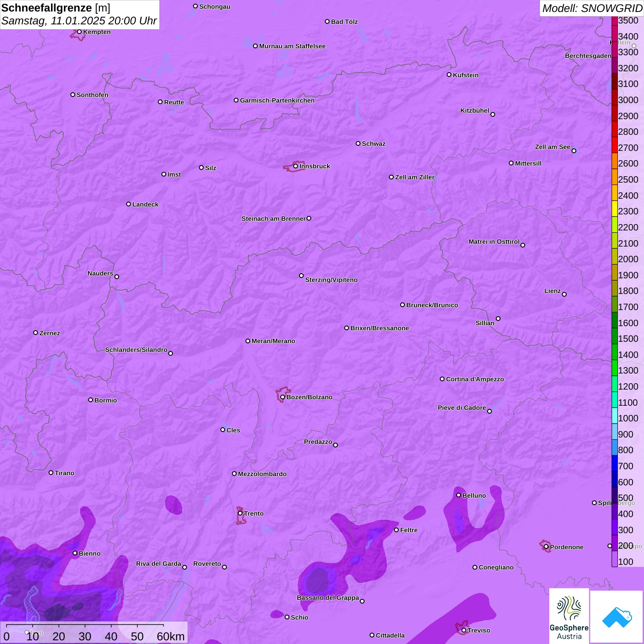
Task: Click the Zernez location dot
Action: point(35,333)
